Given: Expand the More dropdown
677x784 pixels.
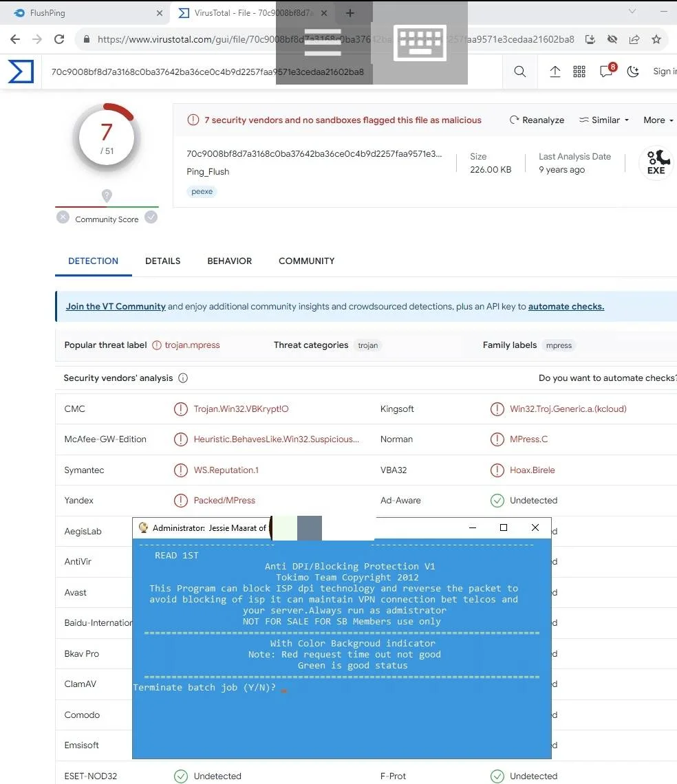Looking at the screenshot, I should [658, 120].
